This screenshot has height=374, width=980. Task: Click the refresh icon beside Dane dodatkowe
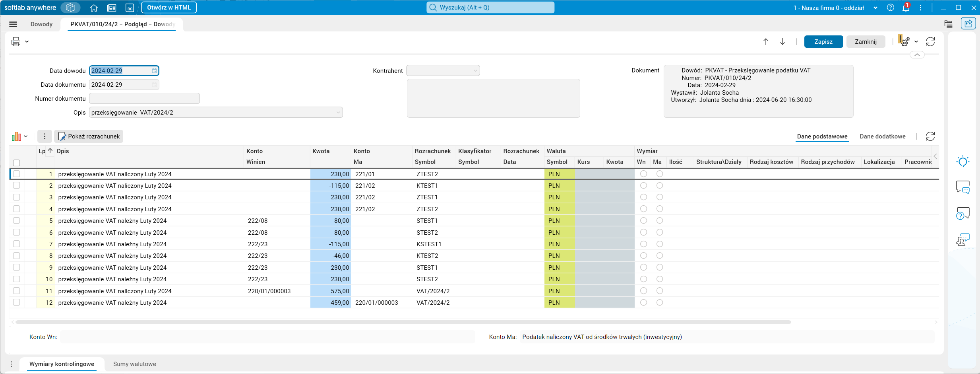point(930,136)
